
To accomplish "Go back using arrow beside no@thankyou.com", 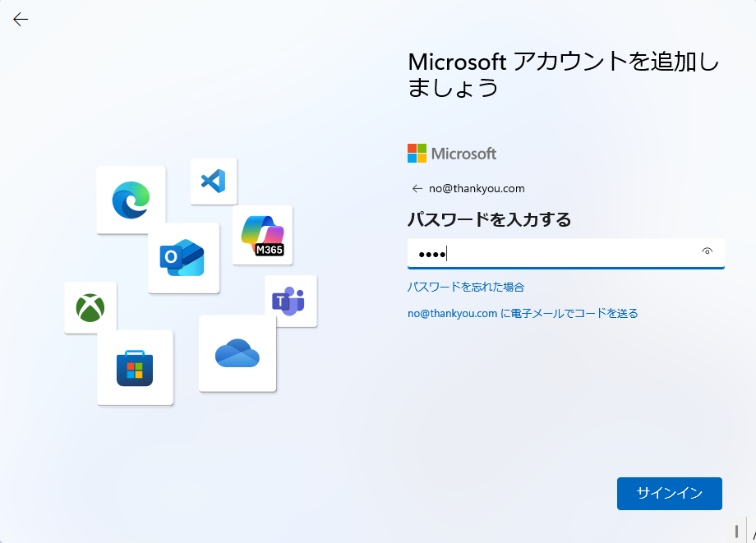I will pyautogui.click(x=417, y=189).
